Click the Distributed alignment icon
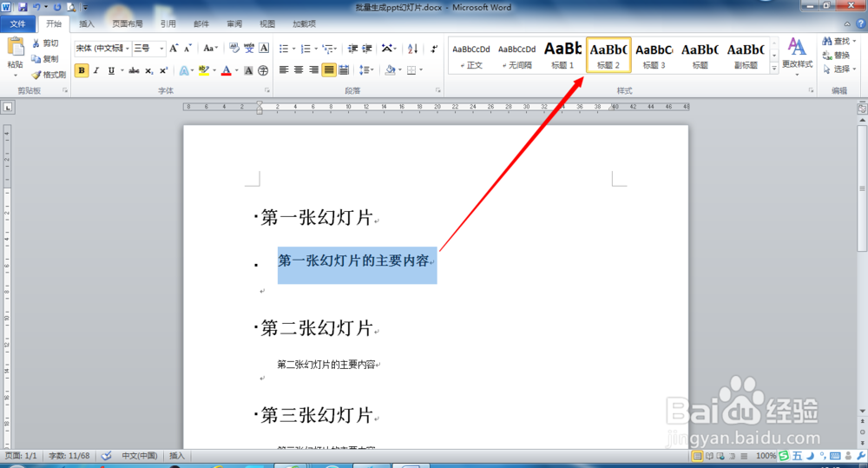Screen dimensions: 868x468 tap(343, 69)
